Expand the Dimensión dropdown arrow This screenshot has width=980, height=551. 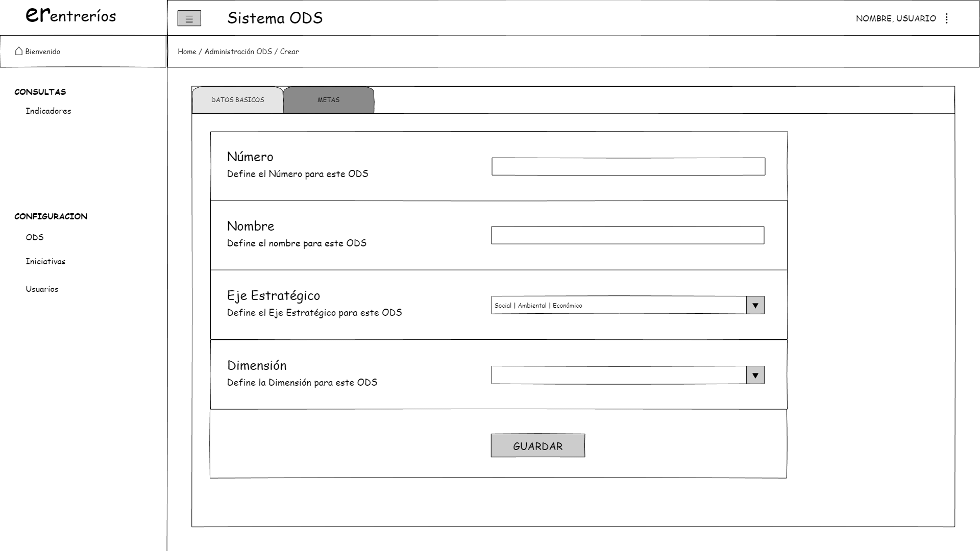tap(755, 375)
